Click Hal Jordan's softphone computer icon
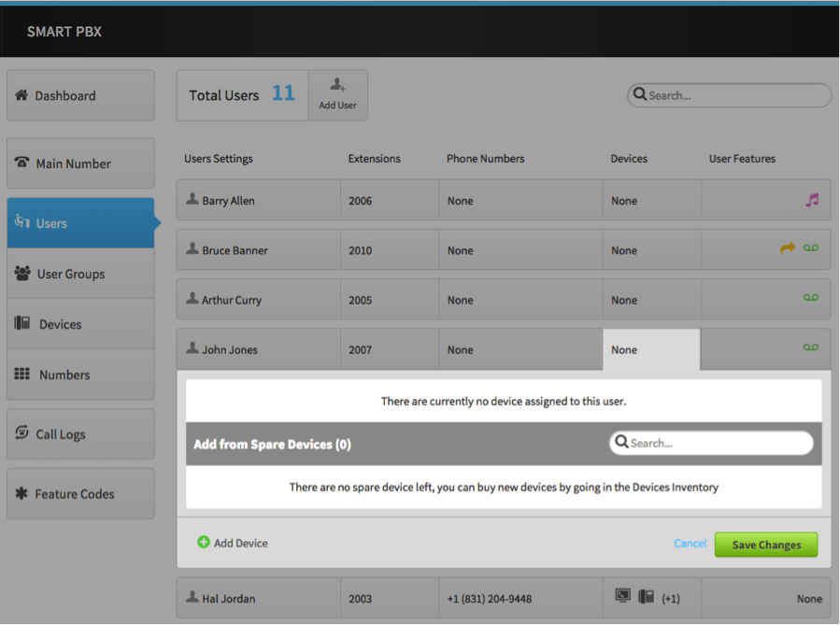Viewport: 840px width, 625px height. point(622,595)
